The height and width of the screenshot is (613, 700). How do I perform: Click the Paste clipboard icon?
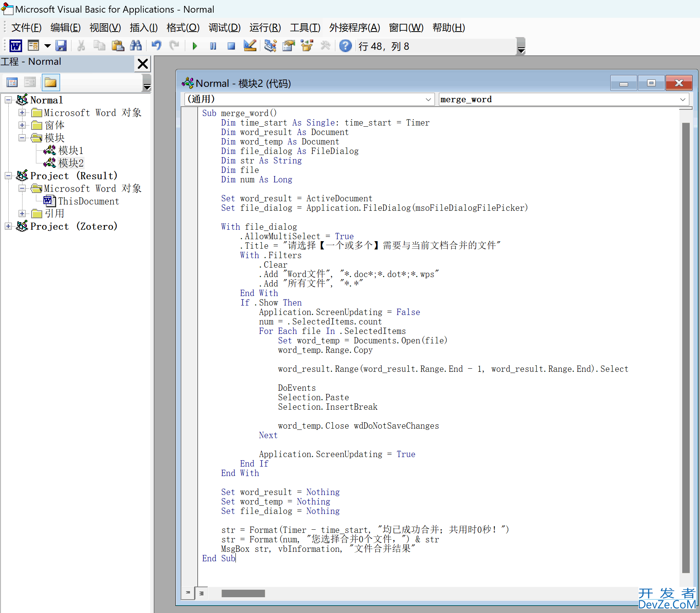(118, 46)
